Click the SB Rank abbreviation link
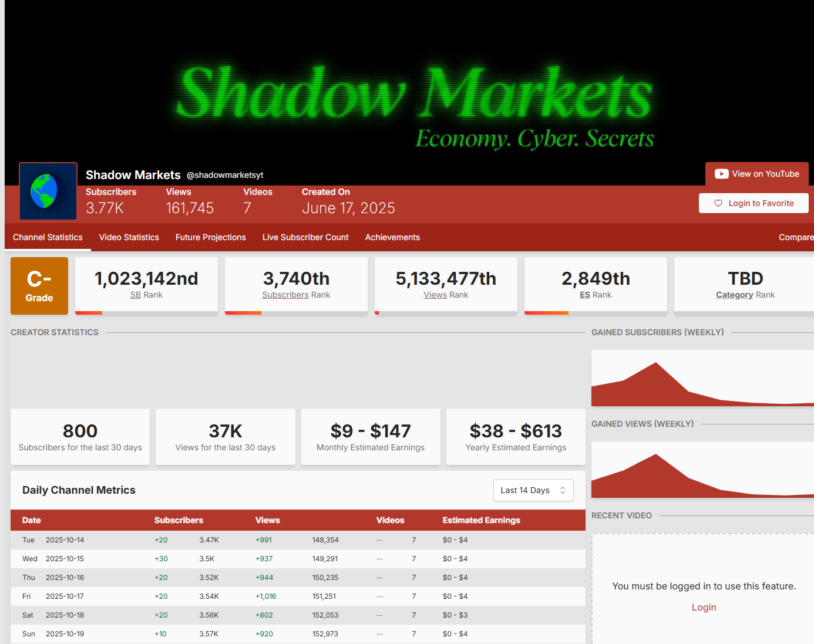 coord(136,295)
